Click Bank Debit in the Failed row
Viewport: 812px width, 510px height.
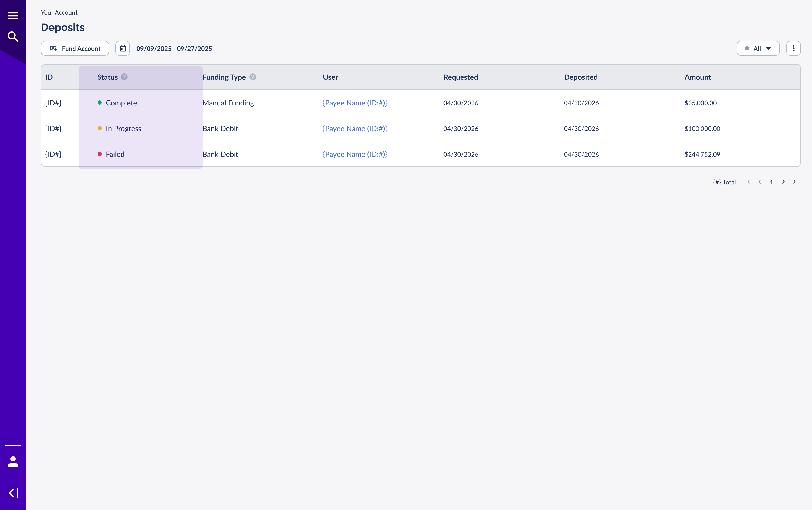point(220,154)
